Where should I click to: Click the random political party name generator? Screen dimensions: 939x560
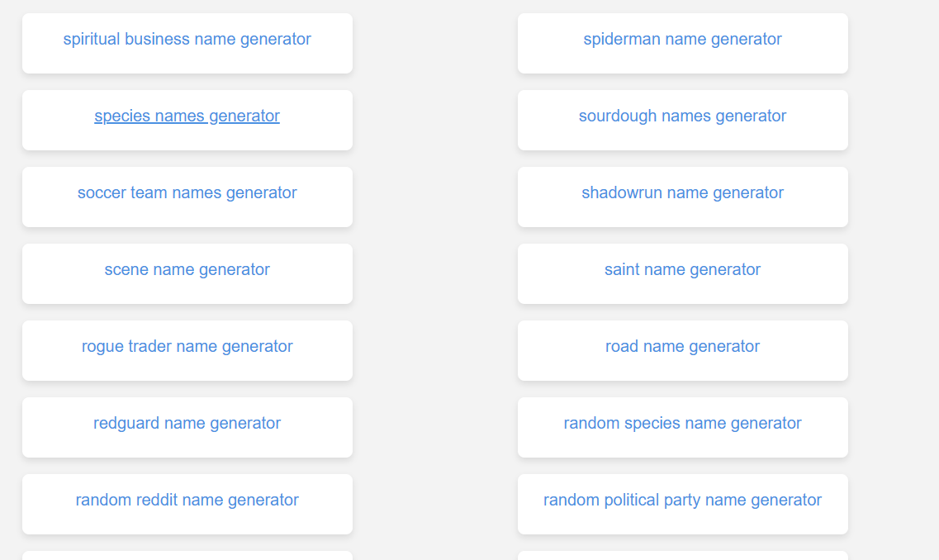pos(682,500)
